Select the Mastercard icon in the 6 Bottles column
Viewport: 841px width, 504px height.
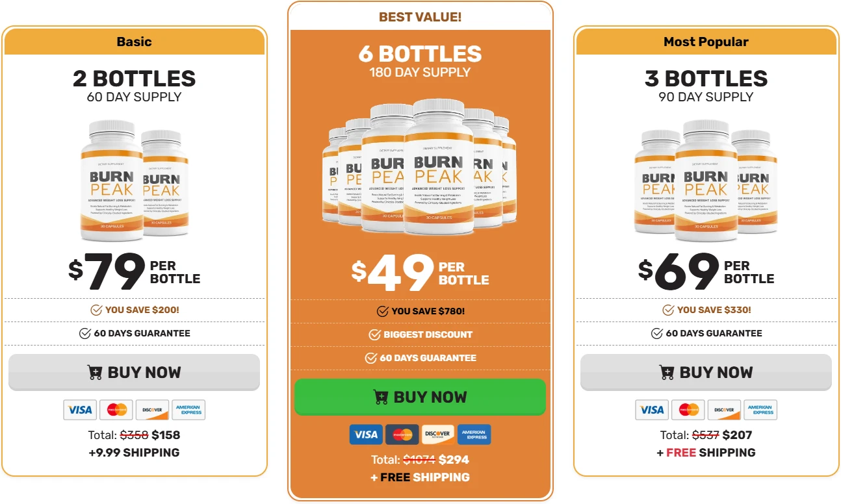(402, 435)
